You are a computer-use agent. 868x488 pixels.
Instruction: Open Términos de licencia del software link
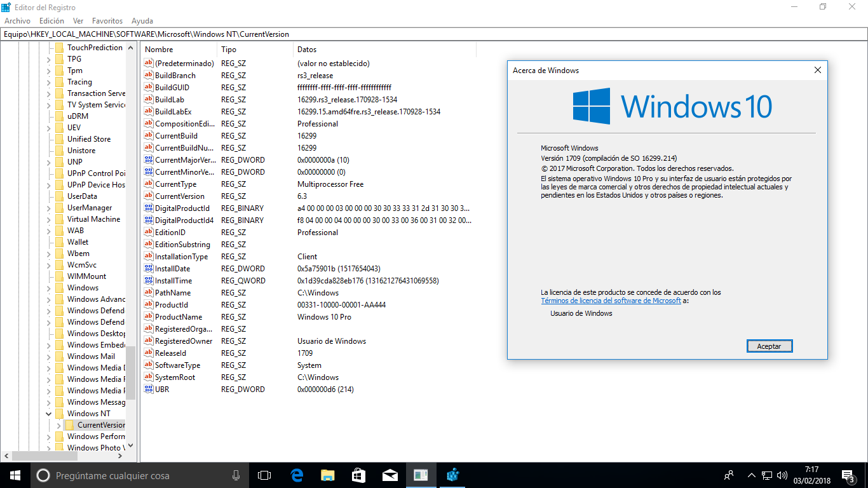pos(611,301)
